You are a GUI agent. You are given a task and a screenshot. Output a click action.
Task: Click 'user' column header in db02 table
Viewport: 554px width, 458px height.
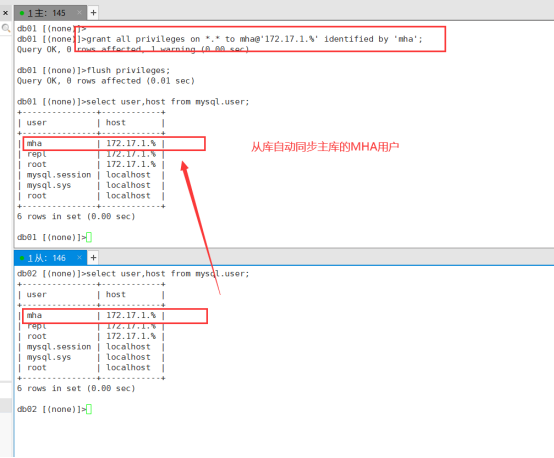click(36, 295)
